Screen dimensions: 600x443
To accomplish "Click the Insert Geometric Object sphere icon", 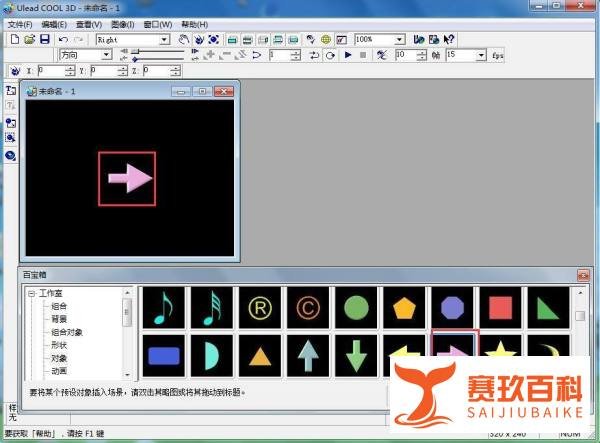I will pos(11,156).
